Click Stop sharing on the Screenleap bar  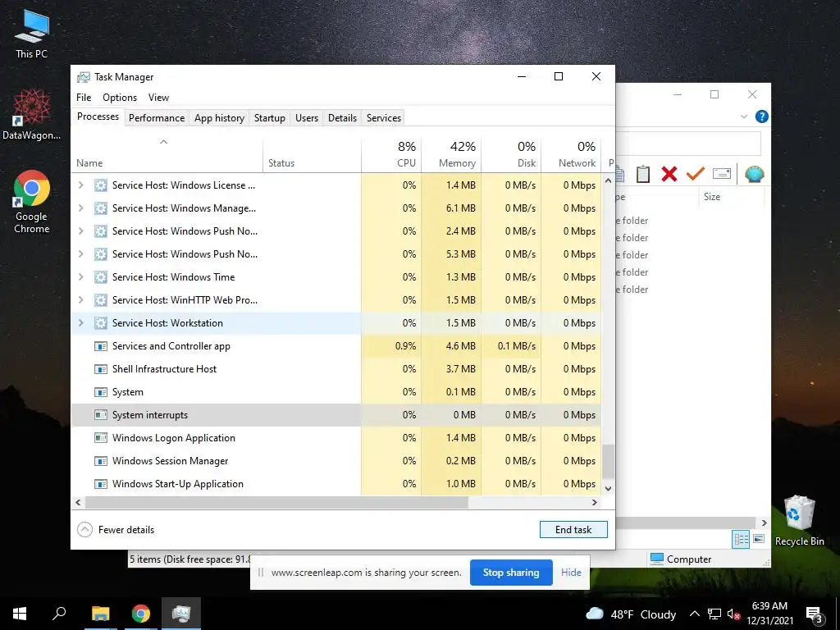(x=511, y=572)
